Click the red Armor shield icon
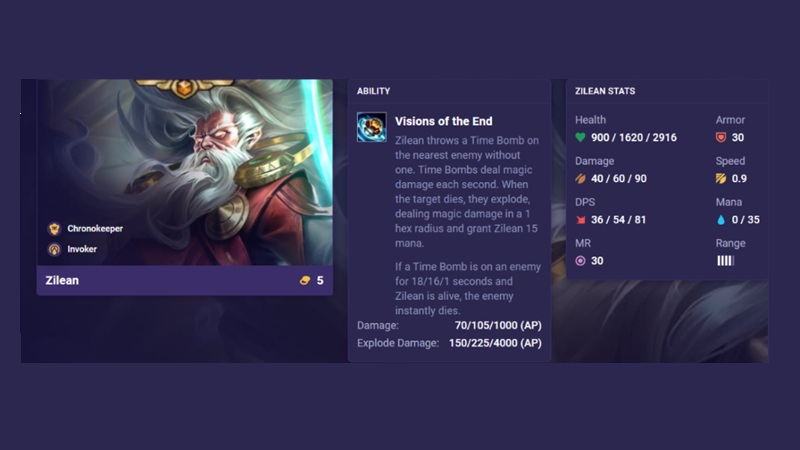Screen dimensions: 800x450 [x=721, y=137]
